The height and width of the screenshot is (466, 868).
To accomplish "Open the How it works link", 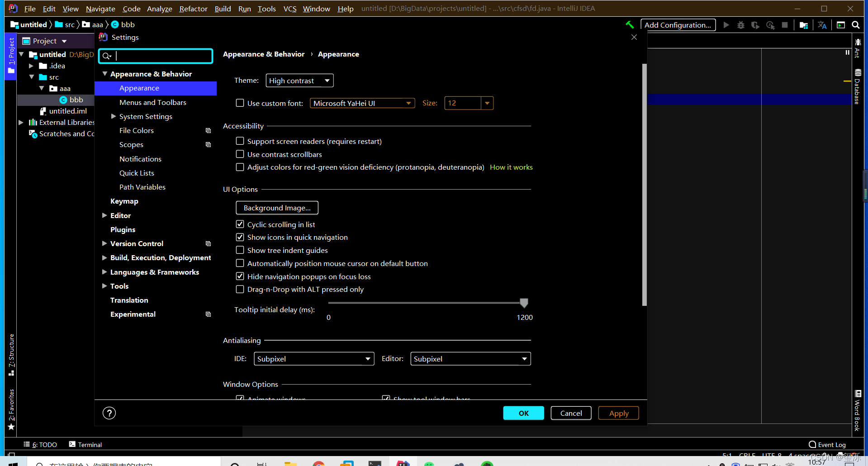I will pos(511,167).
